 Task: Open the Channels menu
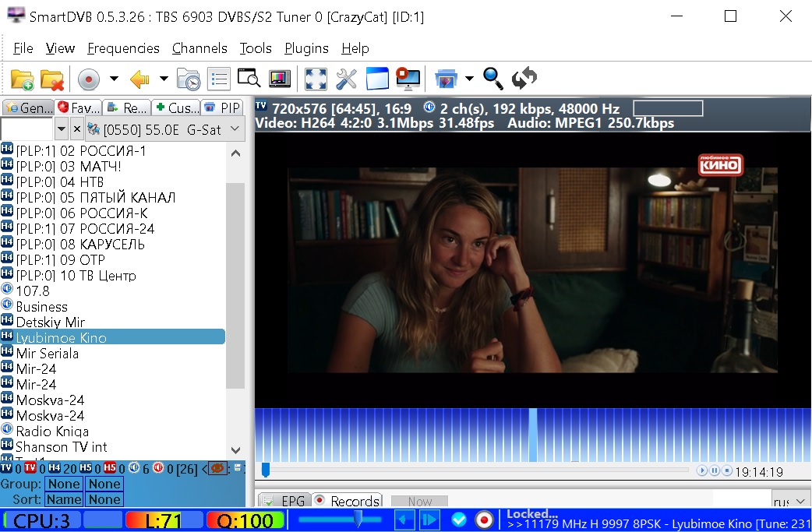[x=199, y=48]
